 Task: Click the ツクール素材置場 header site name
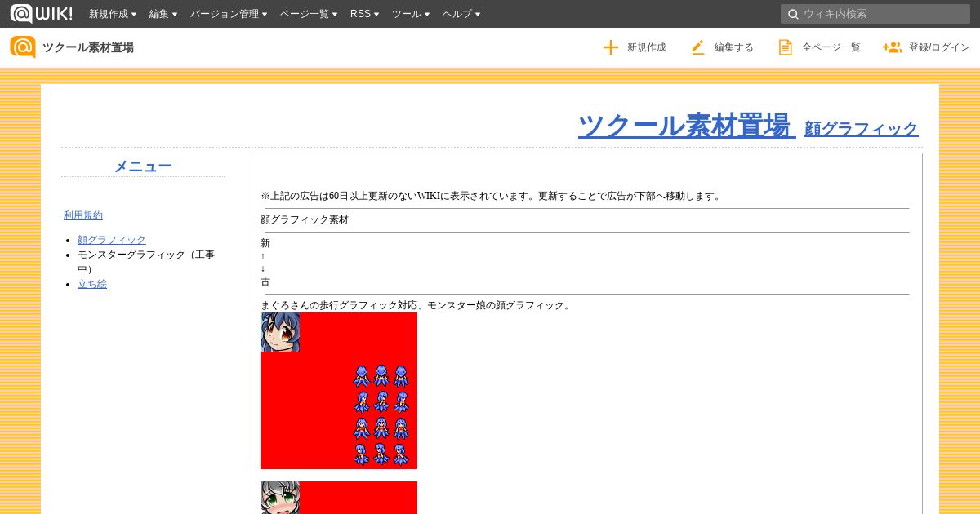click(x=88, y=47)
